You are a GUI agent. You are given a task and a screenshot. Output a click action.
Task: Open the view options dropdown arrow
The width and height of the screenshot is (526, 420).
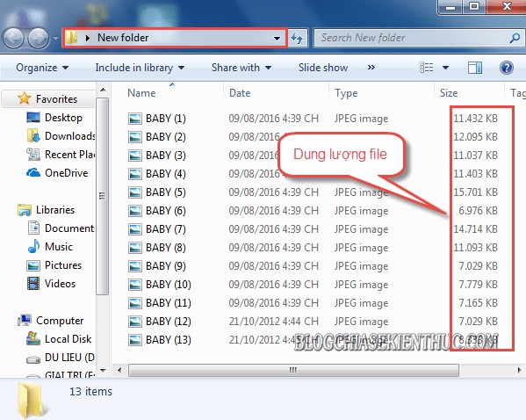point(445,68)
